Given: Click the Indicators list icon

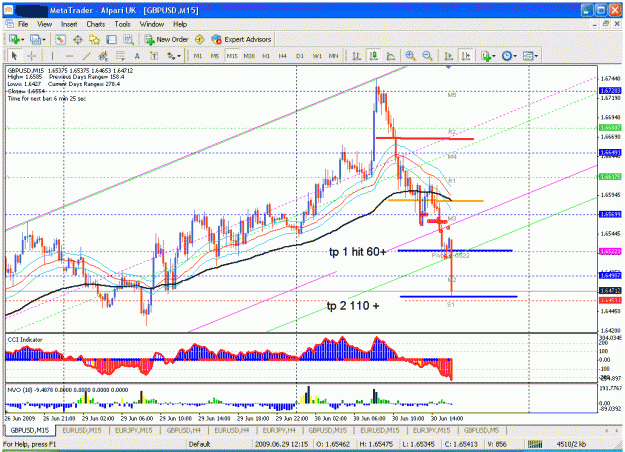Looking at the screenshot, I should [x=485, y=56].
